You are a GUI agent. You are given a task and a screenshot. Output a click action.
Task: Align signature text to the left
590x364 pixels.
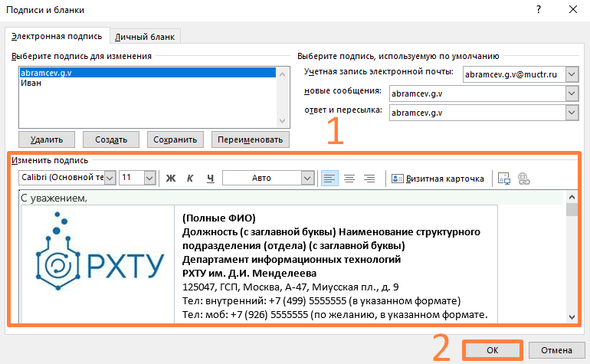tap(329, 178)
